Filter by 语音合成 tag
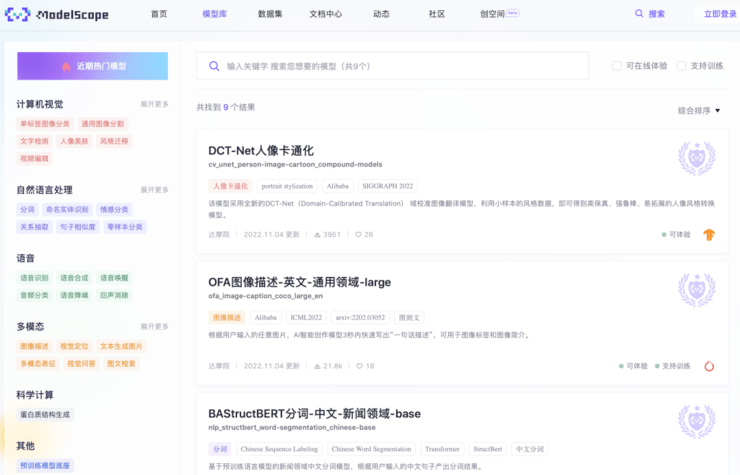This screenshot has width=740, height=475. point(74,278)
